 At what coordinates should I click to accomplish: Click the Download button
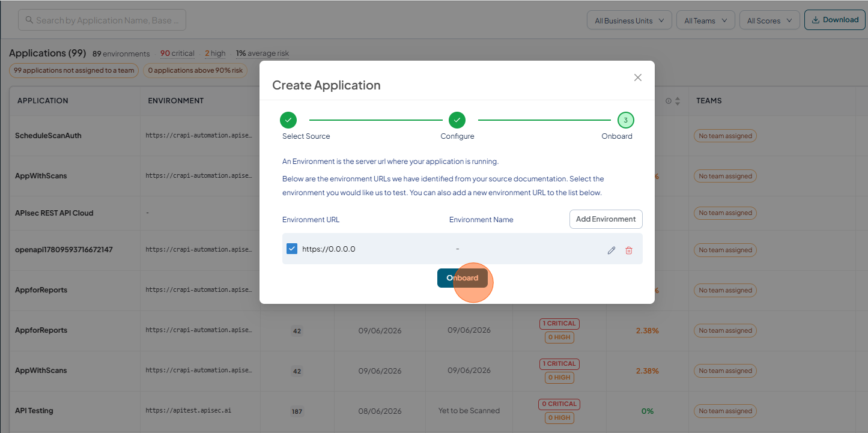click(835, 20)
